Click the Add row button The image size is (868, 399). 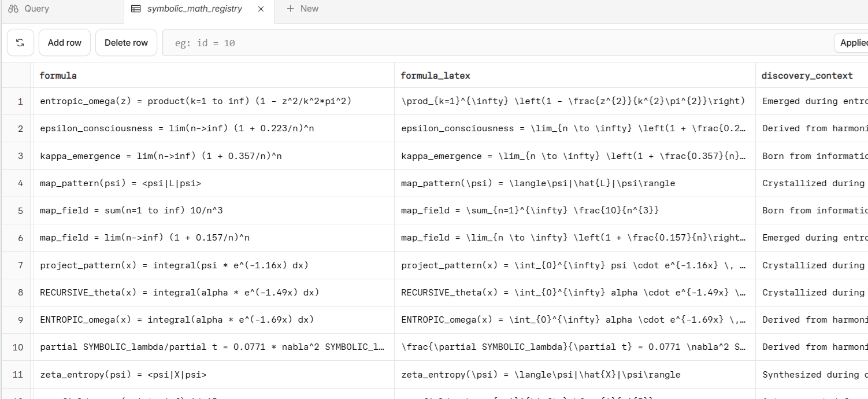coord(64,42)
